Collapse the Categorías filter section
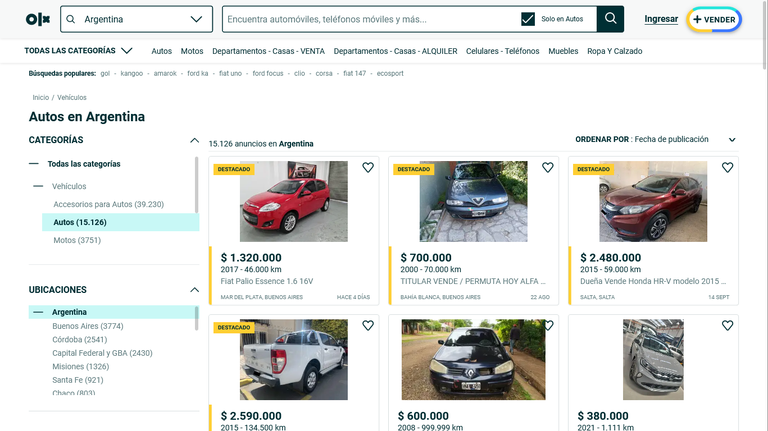 (194, 140)
